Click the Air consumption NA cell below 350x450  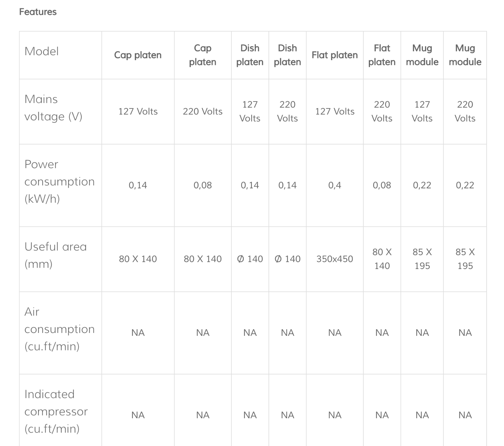[334, 333]
